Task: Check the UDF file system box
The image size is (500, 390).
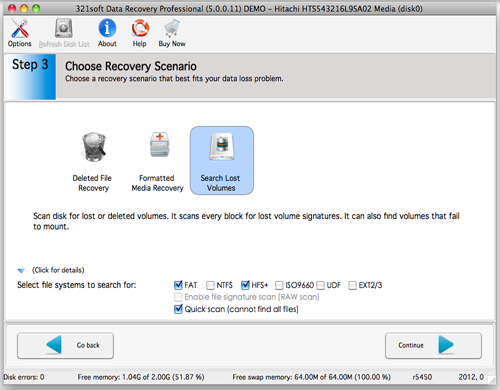Action: tap(320, 285)
